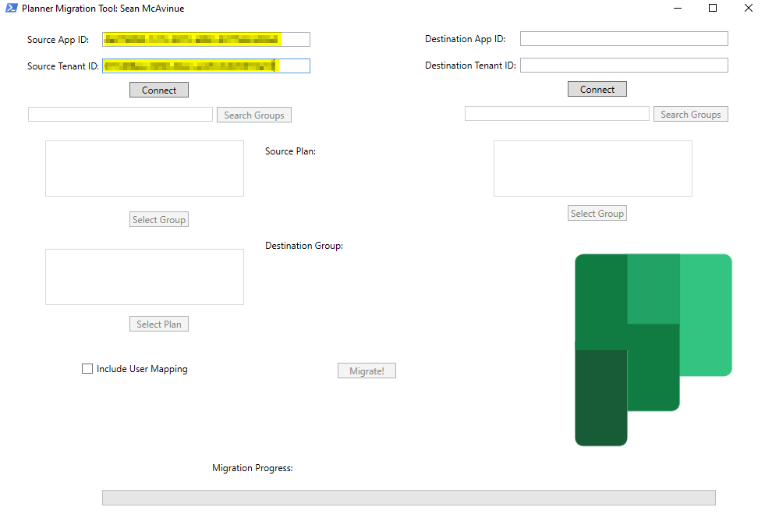Focus the source group search box
The image size is (765, 532).
tap(120, 115)
